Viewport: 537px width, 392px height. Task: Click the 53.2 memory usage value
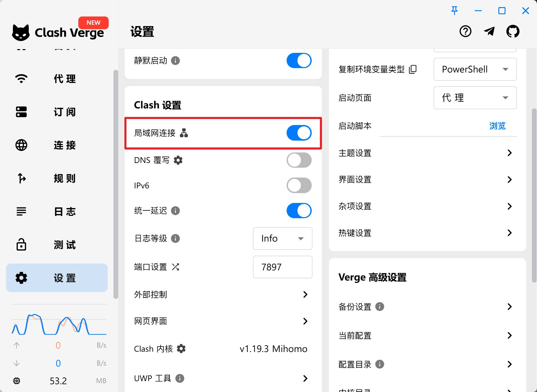(x=58, y=381)
